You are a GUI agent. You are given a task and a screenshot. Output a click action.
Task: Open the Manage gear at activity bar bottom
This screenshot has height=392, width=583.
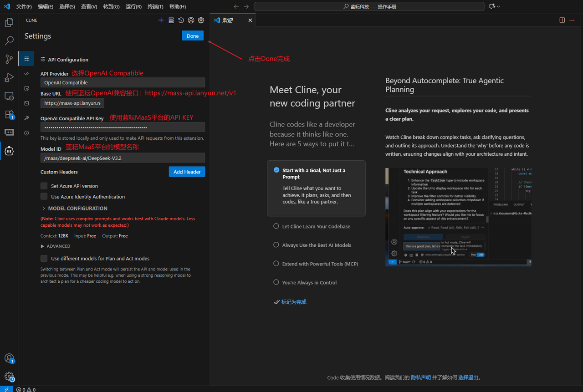tap(9, 377)
